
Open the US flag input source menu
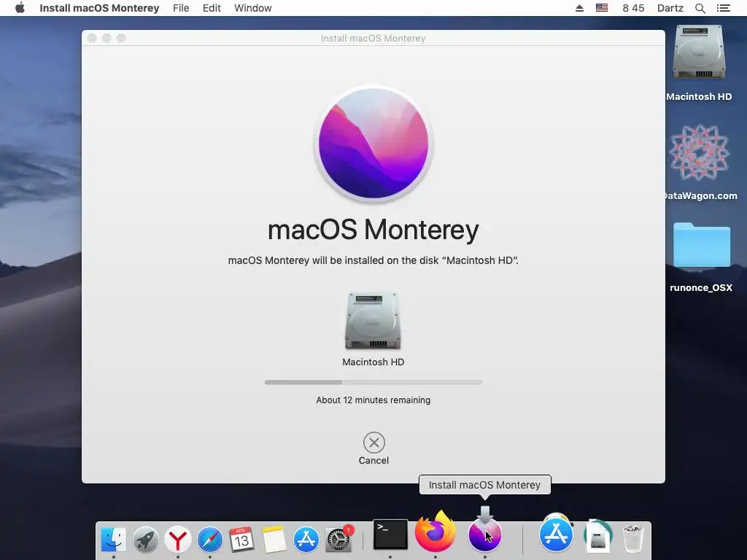click(602, 8)
